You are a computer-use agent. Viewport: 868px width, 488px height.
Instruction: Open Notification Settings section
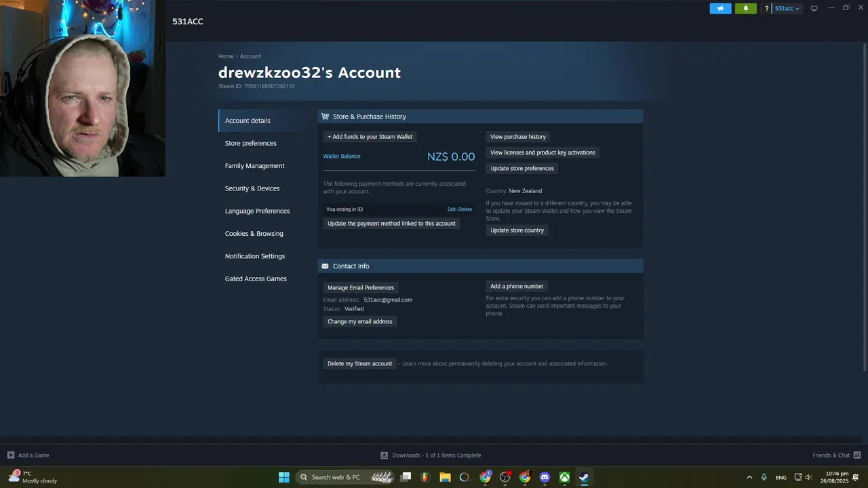(x=255, y=256)
